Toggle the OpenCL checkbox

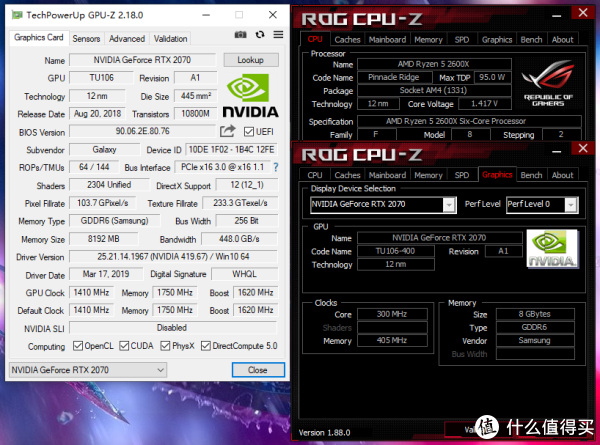tap(78, 346)
